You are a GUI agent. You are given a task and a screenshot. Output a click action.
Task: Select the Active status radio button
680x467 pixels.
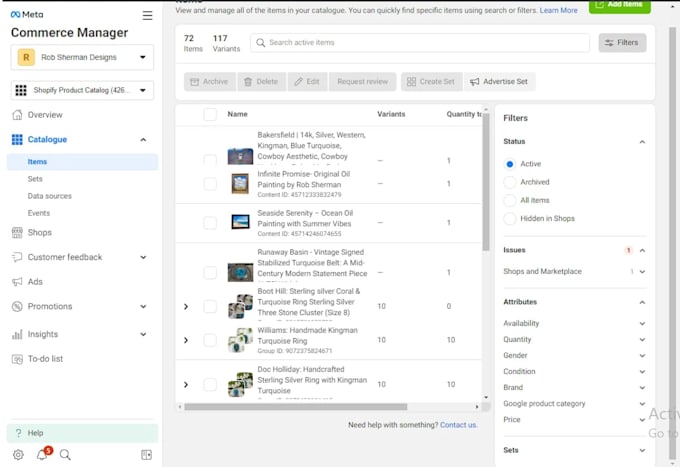click(510, 164)
